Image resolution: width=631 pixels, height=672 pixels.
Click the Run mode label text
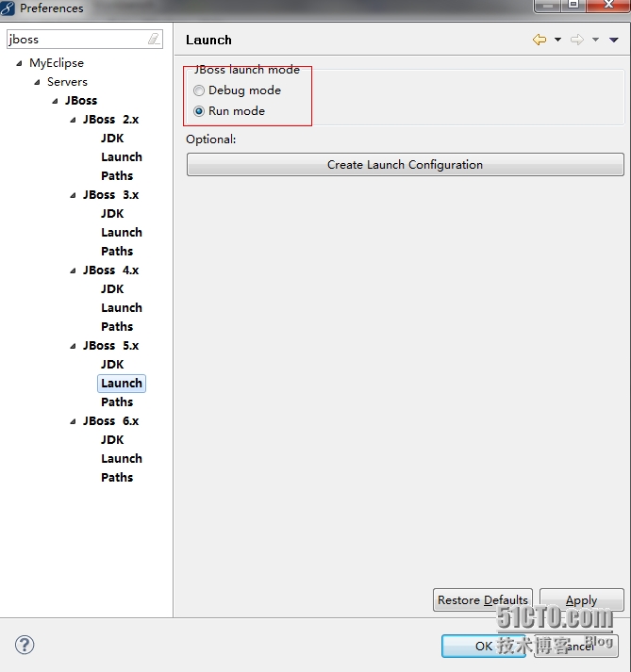click(237, 111)
